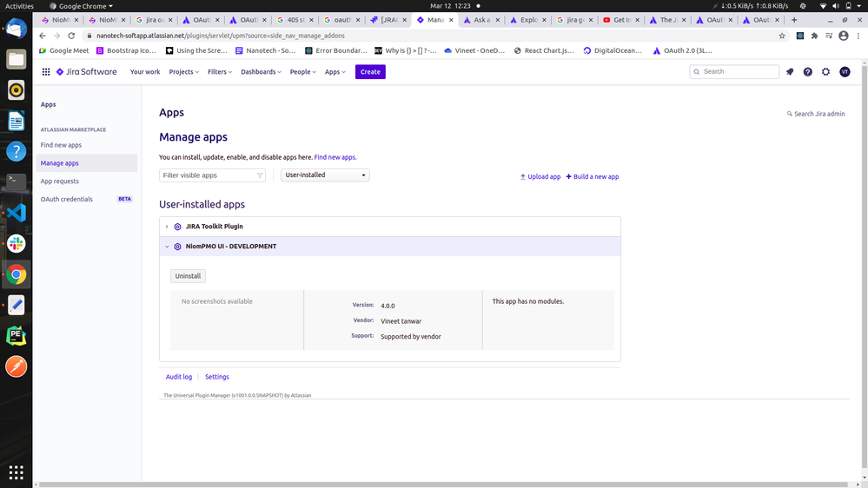Click the browser address bar URL
Image resolution: width=868 pixels, height=488 pixels.
221,36
